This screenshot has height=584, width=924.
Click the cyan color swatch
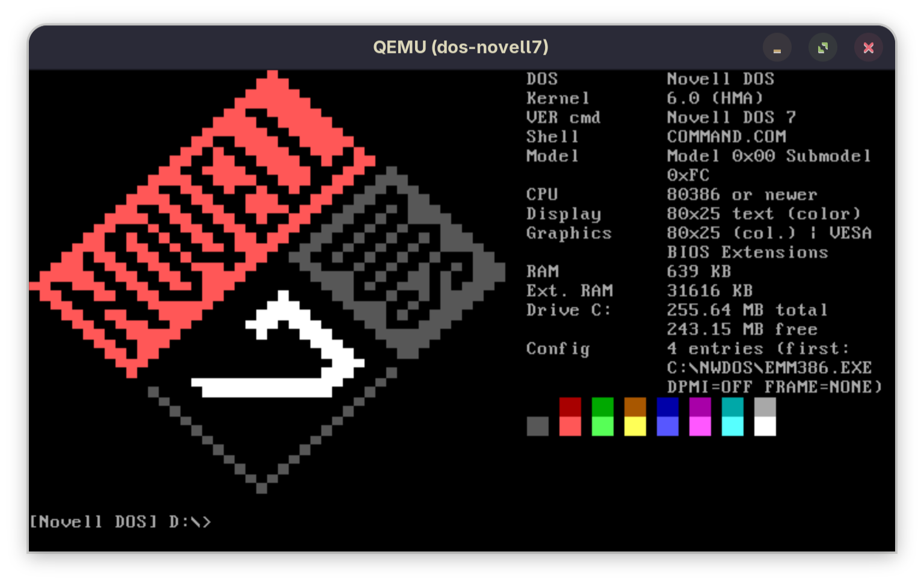point(732,417)
